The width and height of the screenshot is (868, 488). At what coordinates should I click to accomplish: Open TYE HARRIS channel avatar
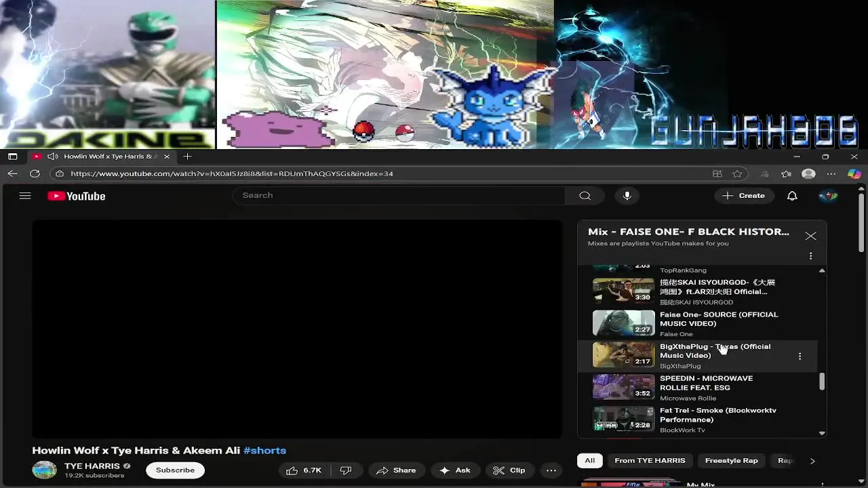45,470
